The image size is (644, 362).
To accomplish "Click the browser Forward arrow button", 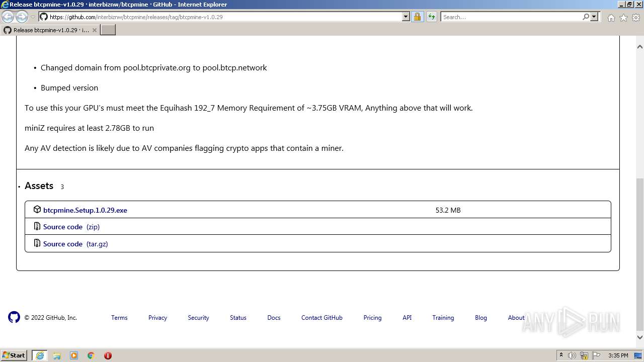I will pyautogui.click(x=22, y=17).
